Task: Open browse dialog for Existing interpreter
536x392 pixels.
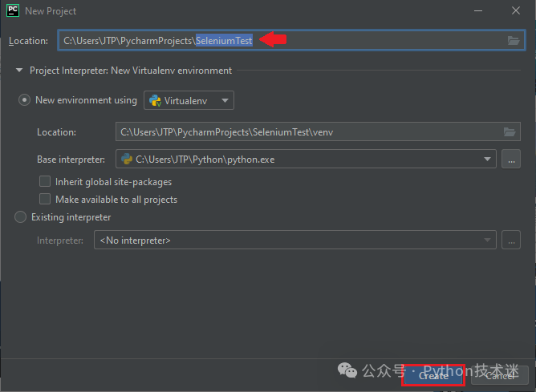Action: pyautogui.click(x=511, y=240)
